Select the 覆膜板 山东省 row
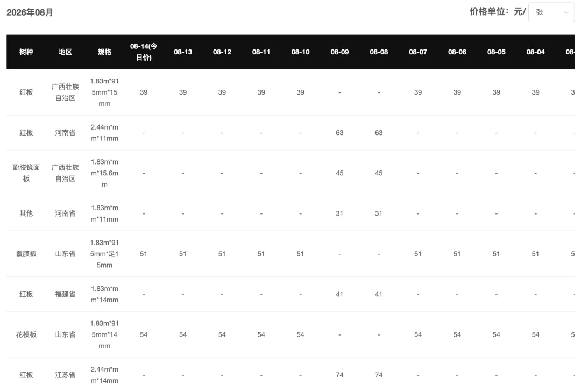Viewport: 581px width, 392px height. tap(290, 254)
